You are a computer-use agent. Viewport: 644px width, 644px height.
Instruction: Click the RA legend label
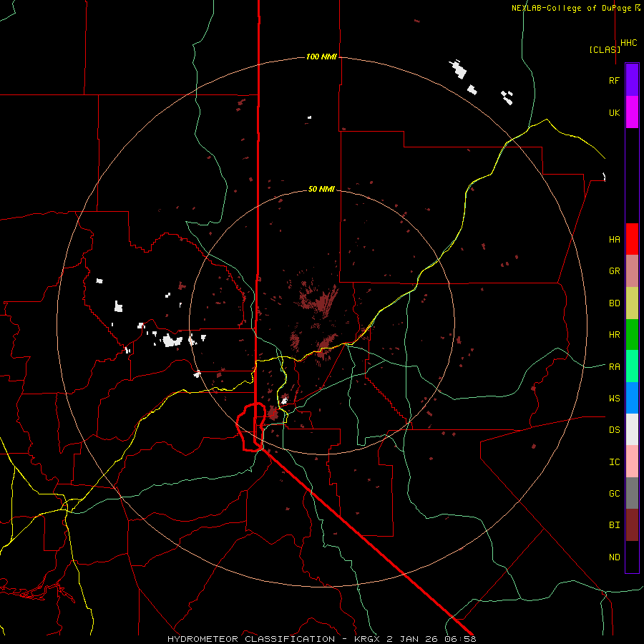coord(614,367)
